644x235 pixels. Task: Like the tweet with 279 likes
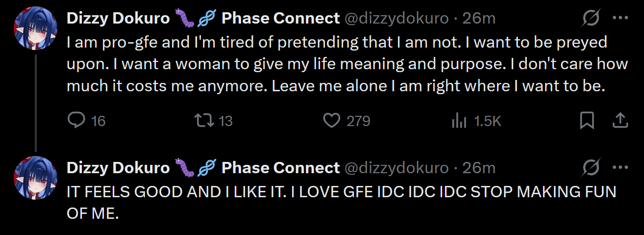(332, 120)
